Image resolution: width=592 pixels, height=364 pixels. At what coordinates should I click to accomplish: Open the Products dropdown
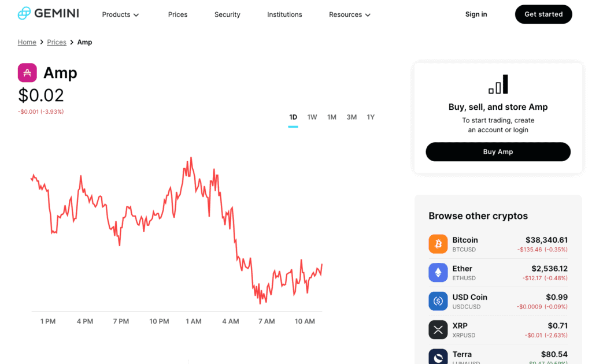click(x=120, y=14)
